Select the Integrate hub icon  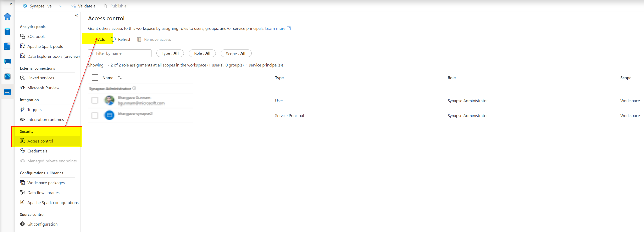tap(7, 61)
